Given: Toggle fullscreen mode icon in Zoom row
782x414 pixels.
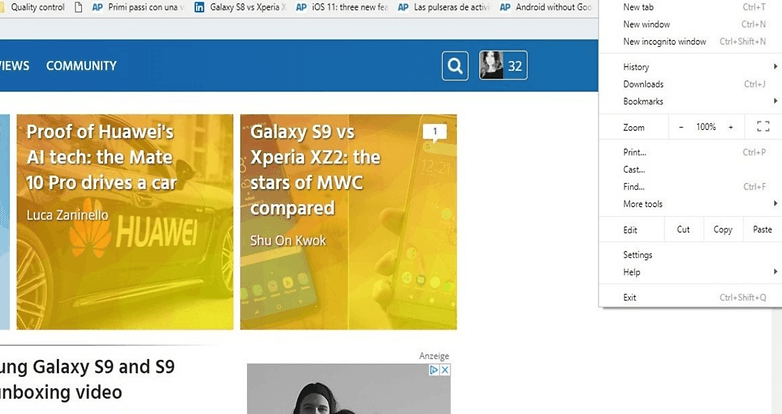Looking at the screenshot, I should point(763,127).
